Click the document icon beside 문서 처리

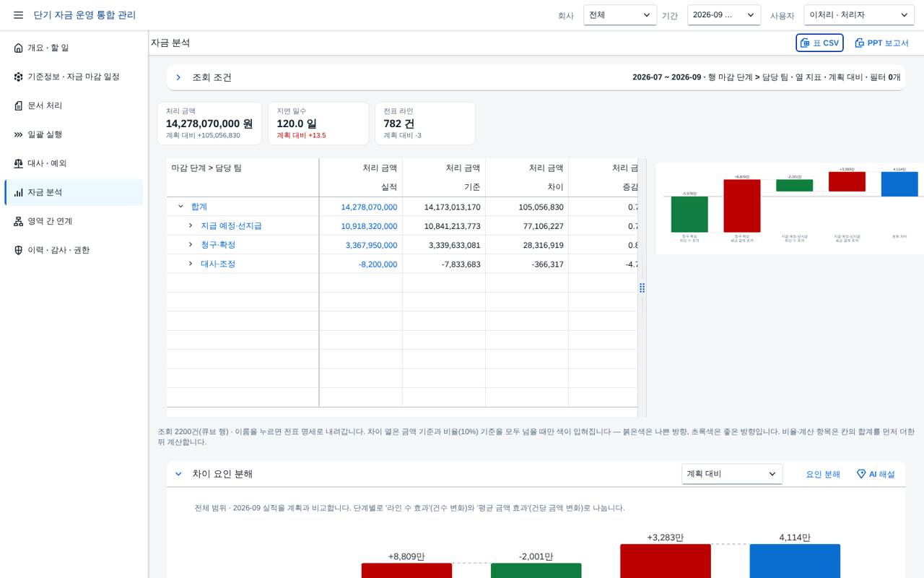[x=18, y=105]
